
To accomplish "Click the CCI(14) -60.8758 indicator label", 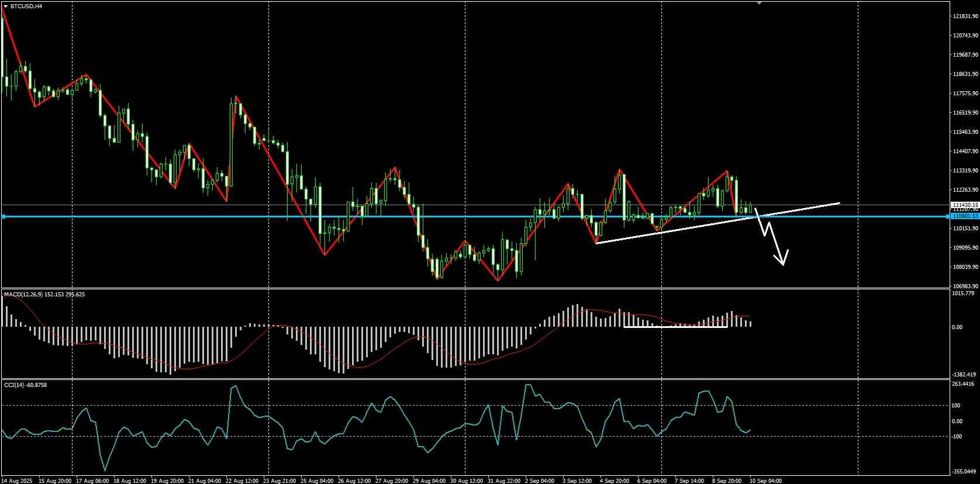I will pyautogui.click(x=25, y=385).
